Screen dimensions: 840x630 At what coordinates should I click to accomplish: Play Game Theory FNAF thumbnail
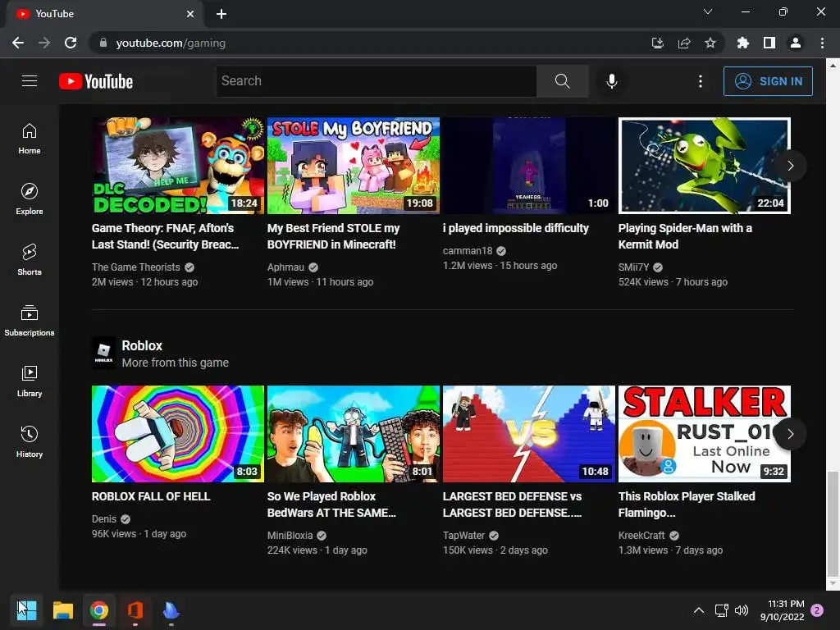point(178,166)
